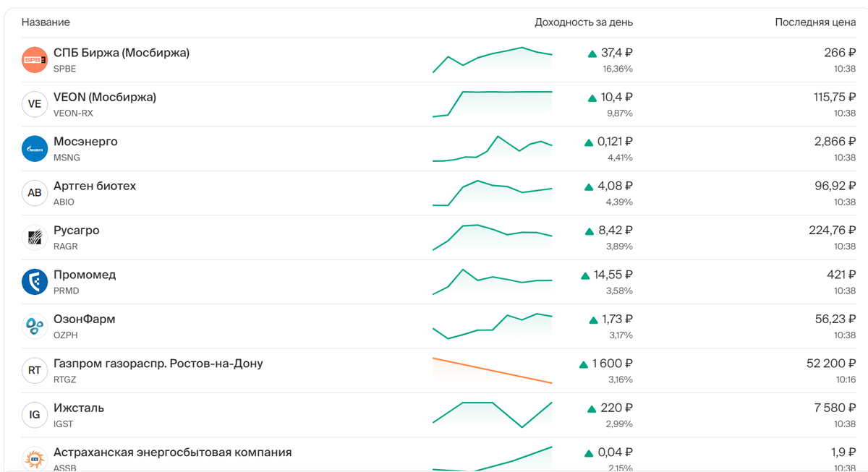Click the Промомед blue shield logo

coord(34,282)
